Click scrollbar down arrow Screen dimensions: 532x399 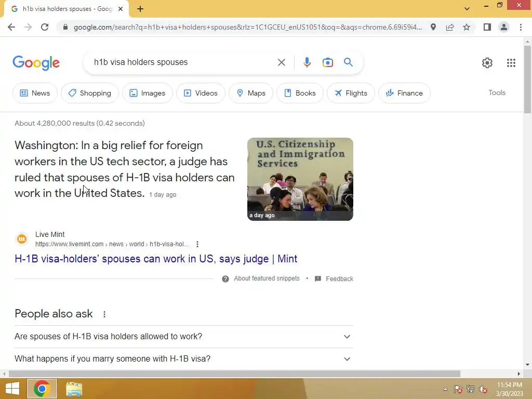coord(527,365)
